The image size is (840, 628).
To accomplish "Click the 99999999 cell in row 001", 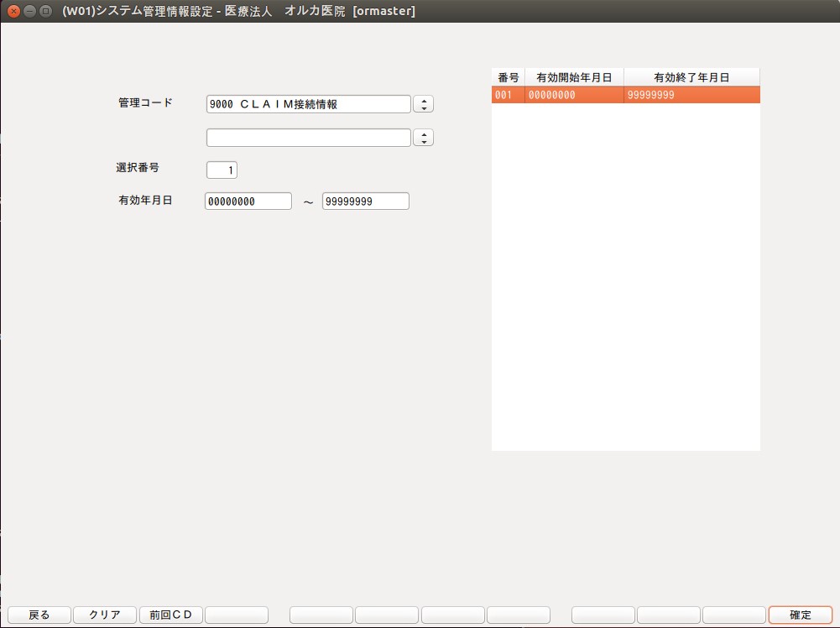I will [x=691, y=95].
